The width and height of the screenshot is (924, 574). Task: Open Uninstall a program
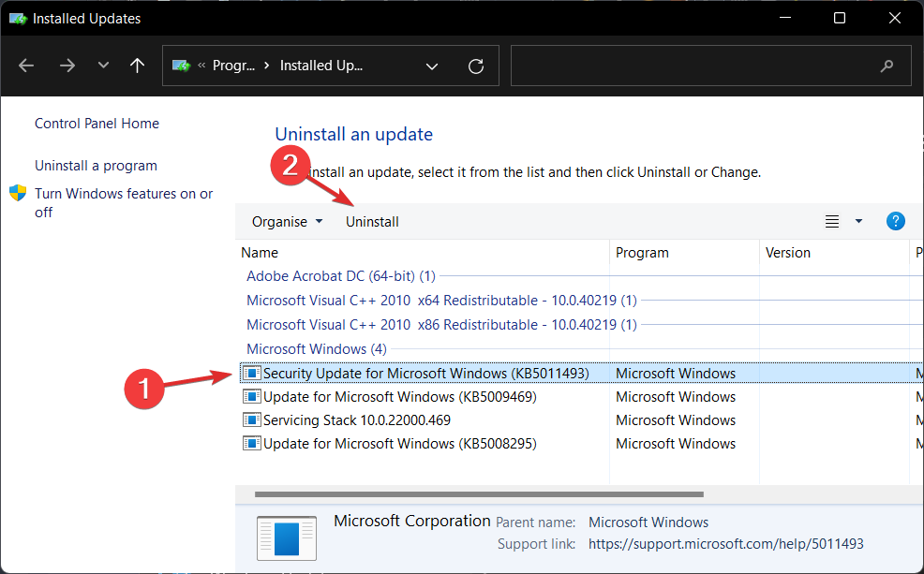(x=96, y=165)
